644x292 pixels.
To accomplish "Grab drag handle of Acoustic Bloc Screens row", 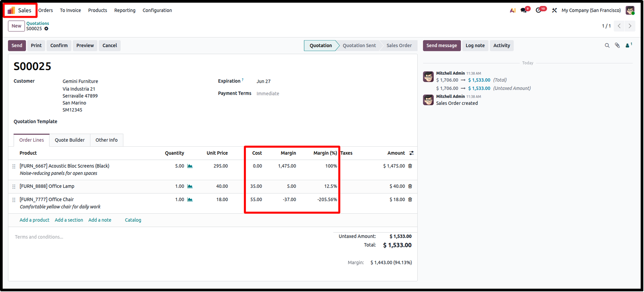I will (14, 166).
